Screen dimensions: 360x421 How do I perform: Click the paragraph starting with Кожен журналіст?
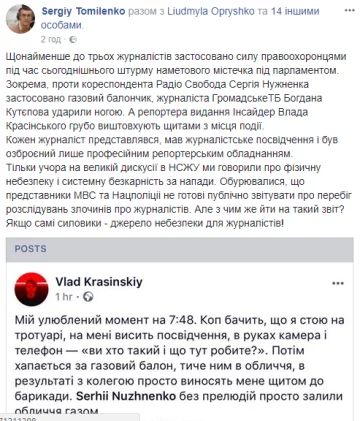click(x=172, y=147)
